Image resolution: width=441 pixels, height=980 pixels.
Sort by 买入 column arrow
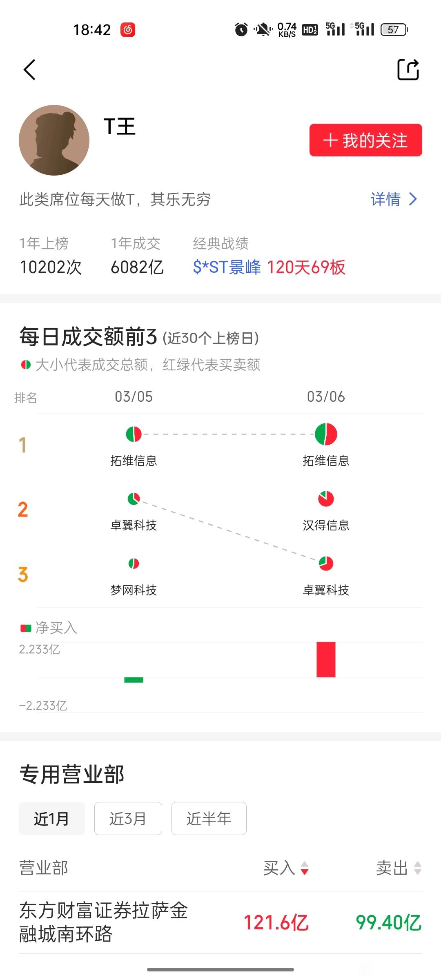tap(305, 868)
